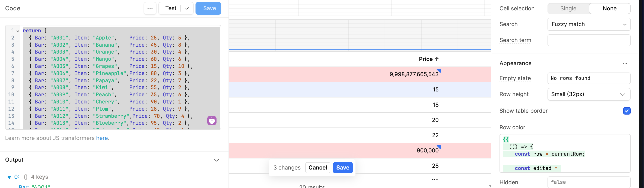Select the Output tab
This screenshot has width=644, height=188.
coord(14,160)
